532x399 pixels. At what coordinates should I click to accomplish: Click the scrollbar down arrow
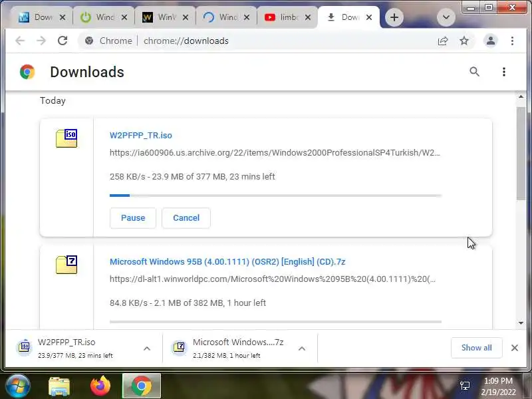point(521,323)
